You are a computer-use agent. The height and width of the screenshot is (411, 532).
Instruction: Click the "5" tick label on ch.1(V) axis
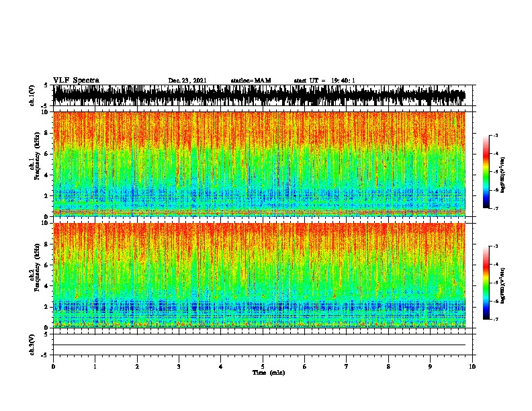click(46, 85)
